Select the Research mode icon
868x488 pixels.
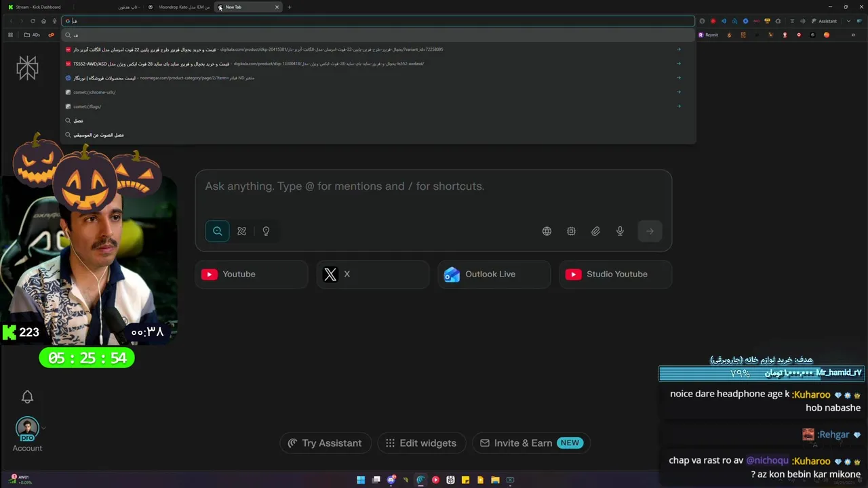pyautogui.click(x=242, y=231)
